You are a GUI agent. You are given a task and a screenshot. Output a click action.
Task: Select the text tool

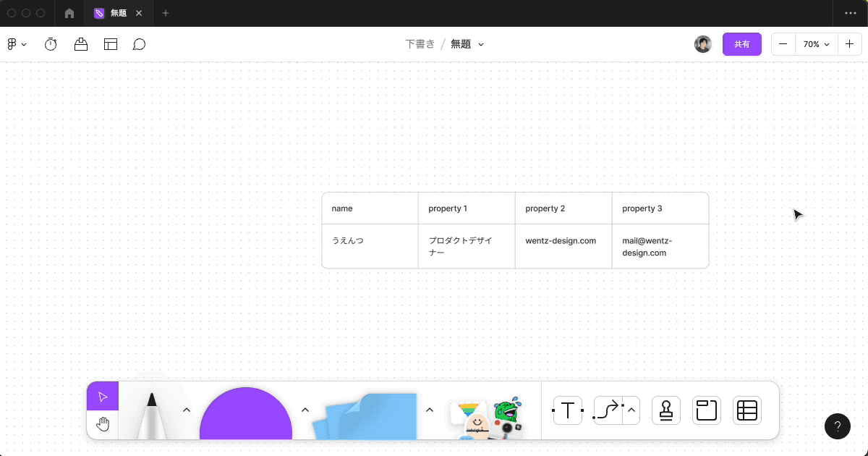click(568, 410)
